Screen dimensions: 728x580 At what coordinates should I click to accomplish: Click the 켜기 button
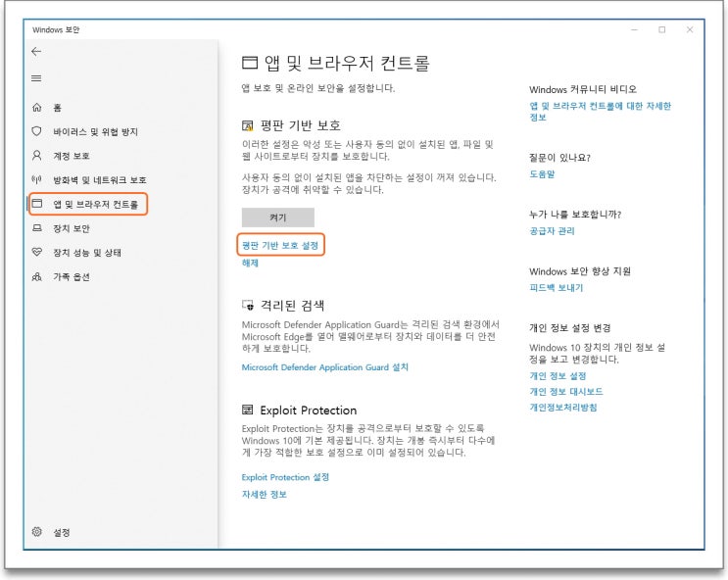click(278, 217)
